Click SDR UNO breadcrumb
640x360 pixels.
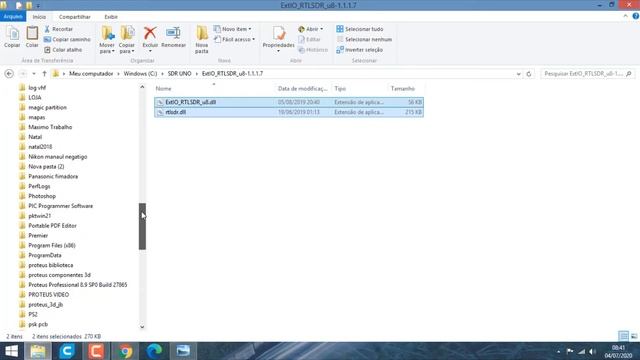(180, 74)
